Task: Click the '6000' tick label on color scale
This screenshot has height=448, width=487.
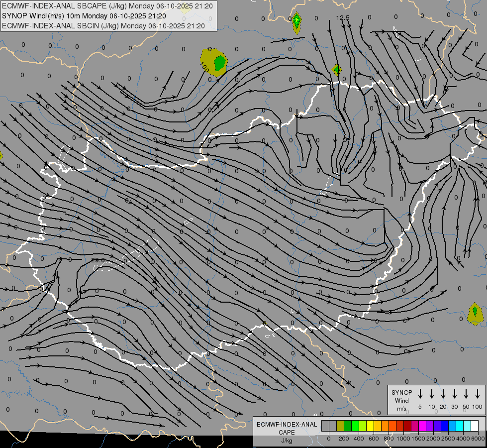Action: tap(478, 439)
